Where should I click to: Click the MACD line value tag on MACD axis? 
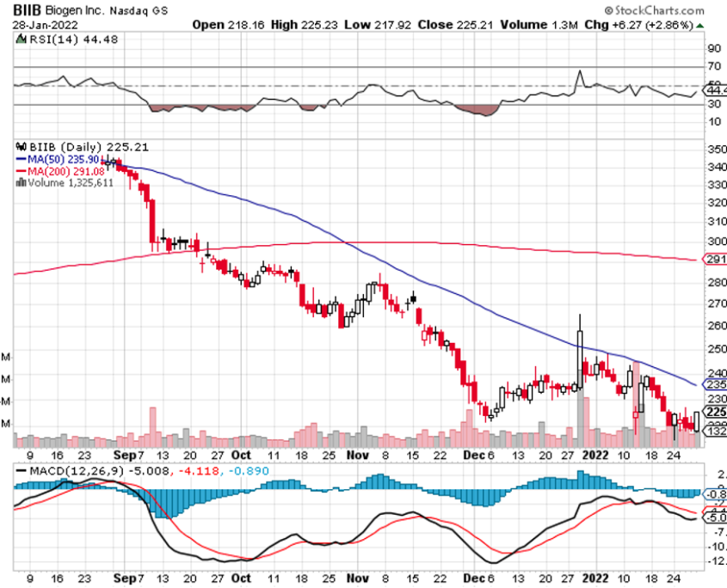coord(716,518)
